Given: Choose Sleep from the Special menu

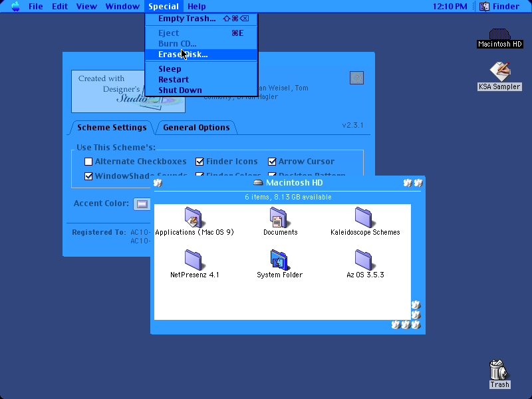Looking at the screenshot, I should [201, 69].
